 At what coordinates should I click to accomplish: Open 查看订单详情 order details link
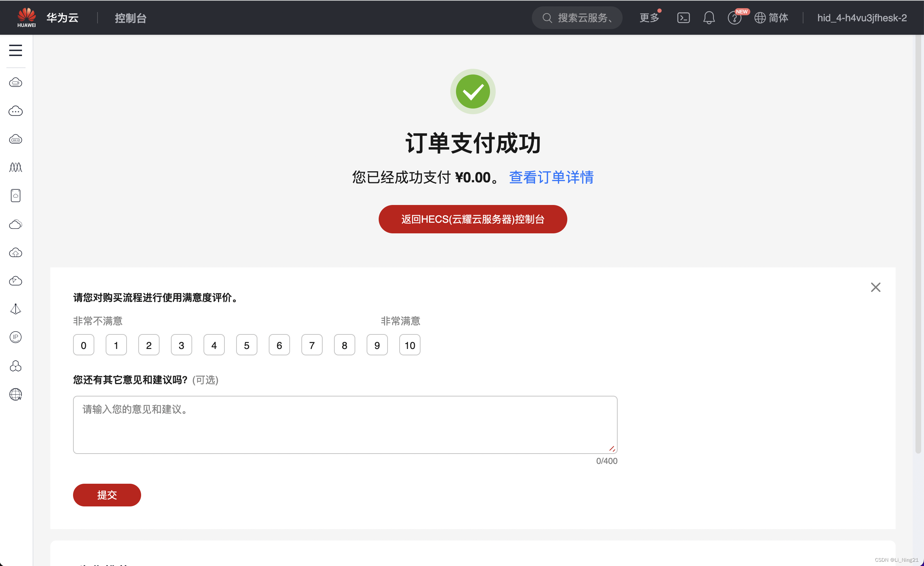[551, 177]
